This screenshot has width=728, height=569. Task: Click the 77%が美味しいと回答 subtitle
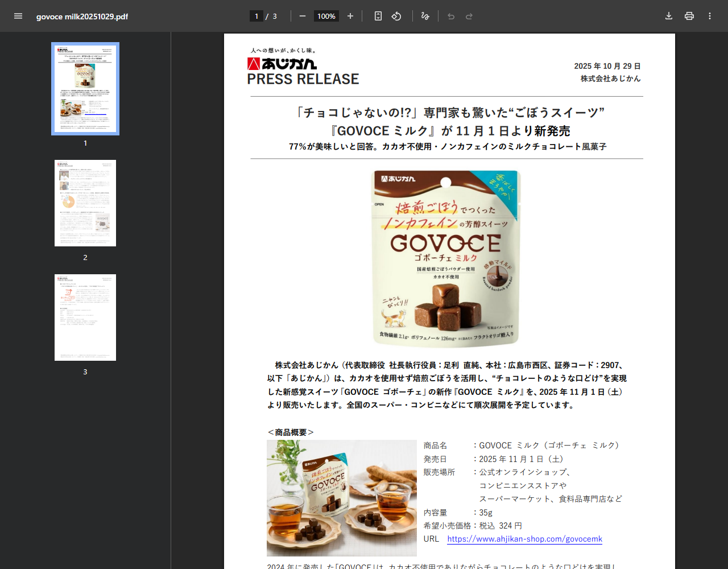coord(448,147)
